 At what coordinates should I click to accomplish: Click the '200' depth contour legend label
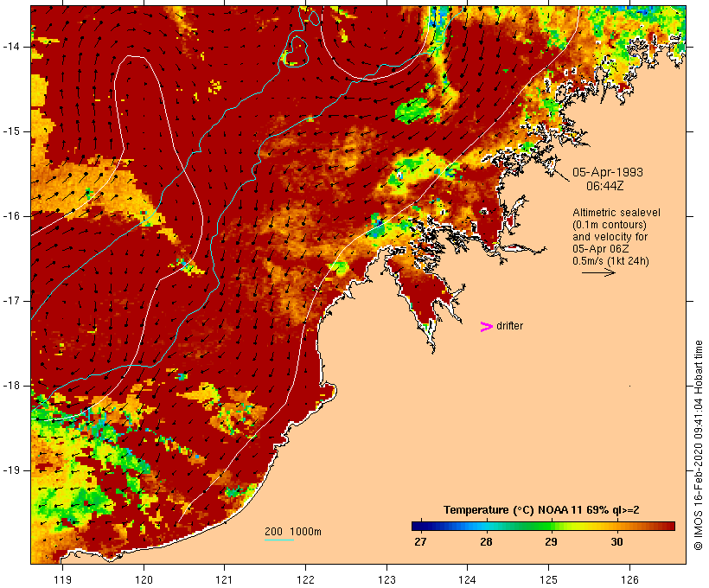(x=273, y=532)
